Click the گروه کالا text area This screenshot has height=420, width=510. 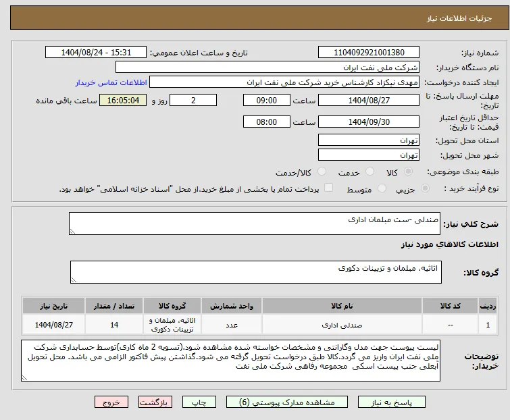tap(256, 272)
